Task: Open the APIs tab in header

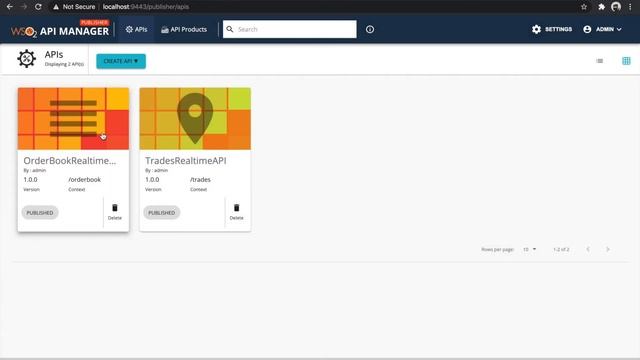Action: click(x=136, y=29)
